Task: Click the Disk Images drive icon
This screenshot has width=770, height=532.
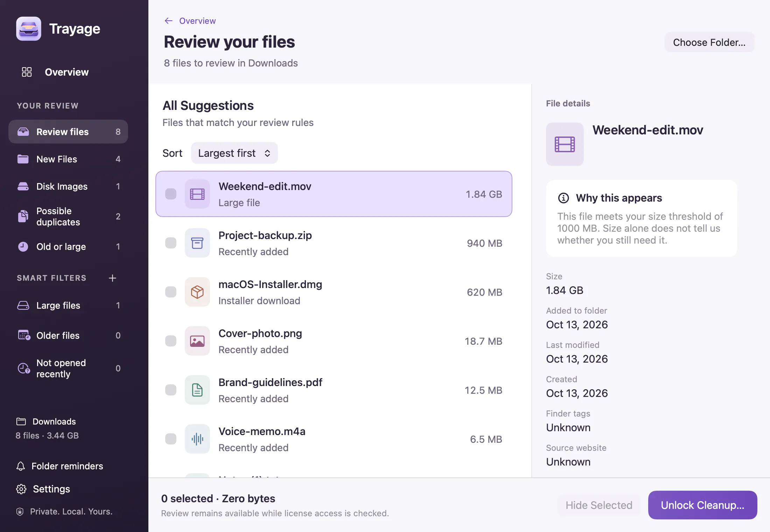Action: click(x=23, y=186)
